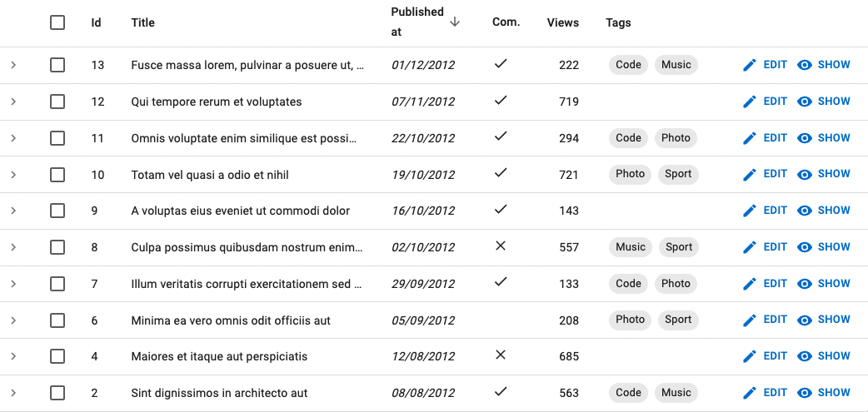Expand the row for post 2
Screen dimensions: 868x412
pos(13,393)
